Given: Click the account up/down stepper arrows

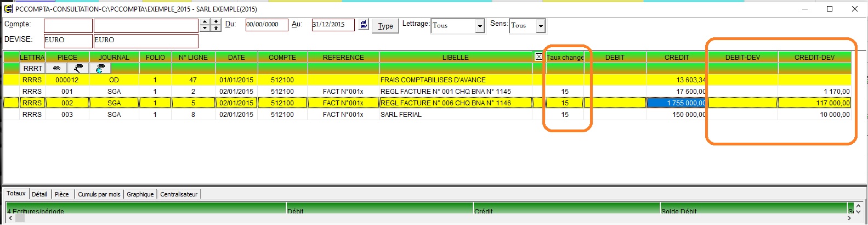Looking at the screenshot, I should 205,25.
